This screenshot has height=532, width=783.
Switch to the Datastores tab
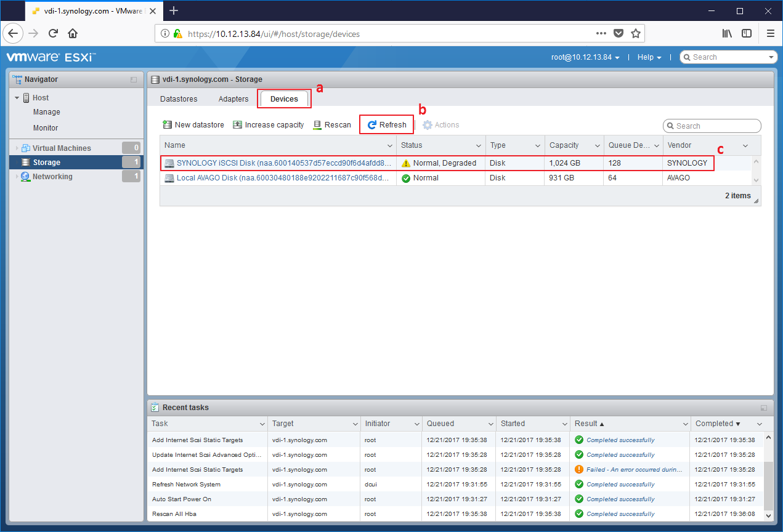179,99
